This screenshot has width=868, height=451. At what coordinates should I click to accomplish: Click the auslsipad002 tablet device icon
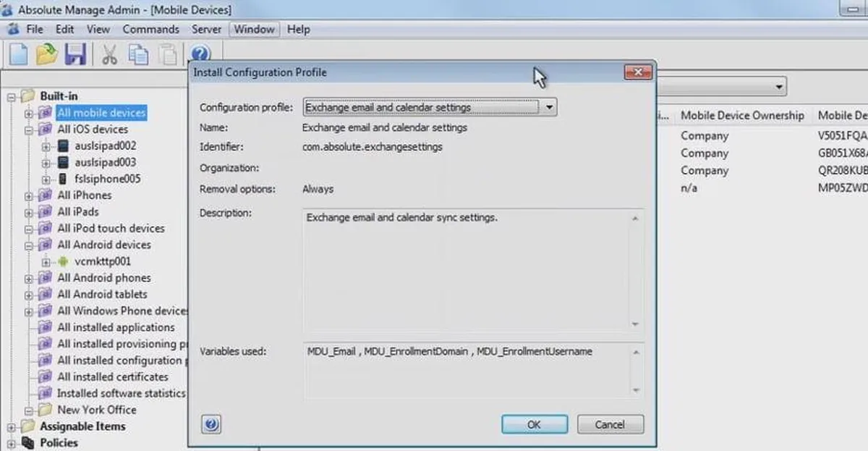click(x=64, y=146)
